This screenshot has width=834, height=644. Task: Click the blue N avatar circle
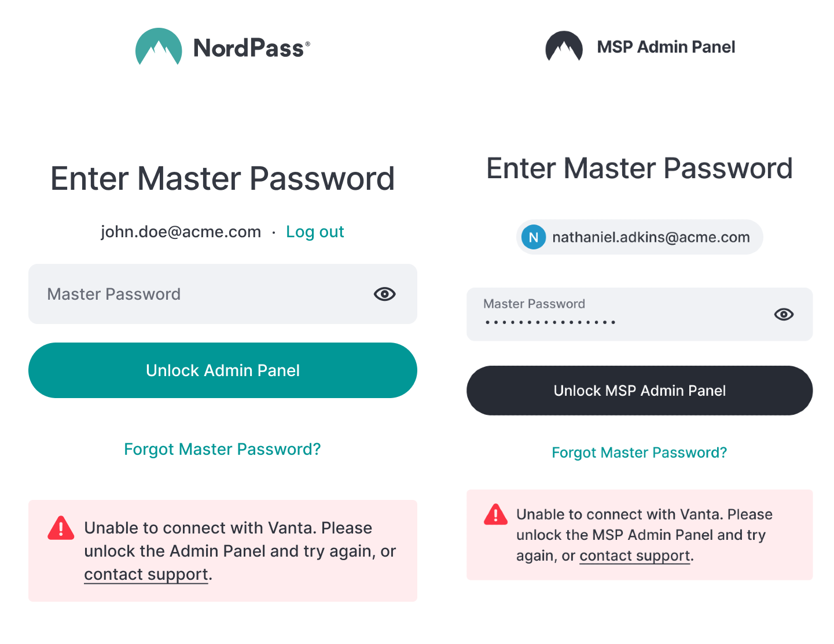(534, 237)
